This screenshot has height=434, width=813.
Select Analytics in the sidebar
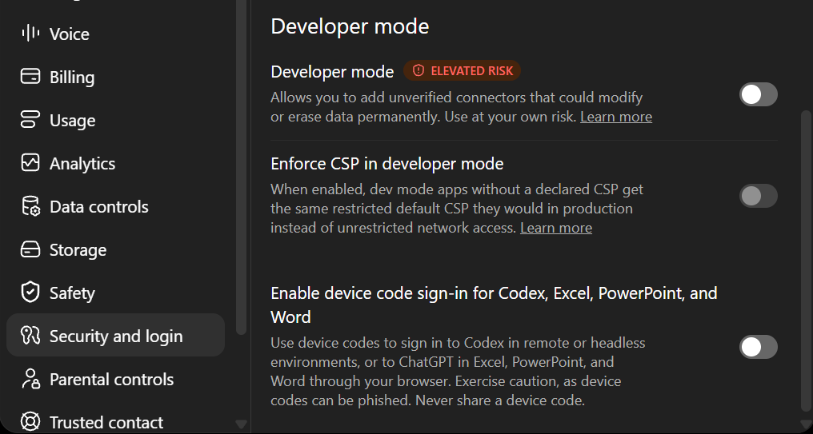[x=115, y=163]
